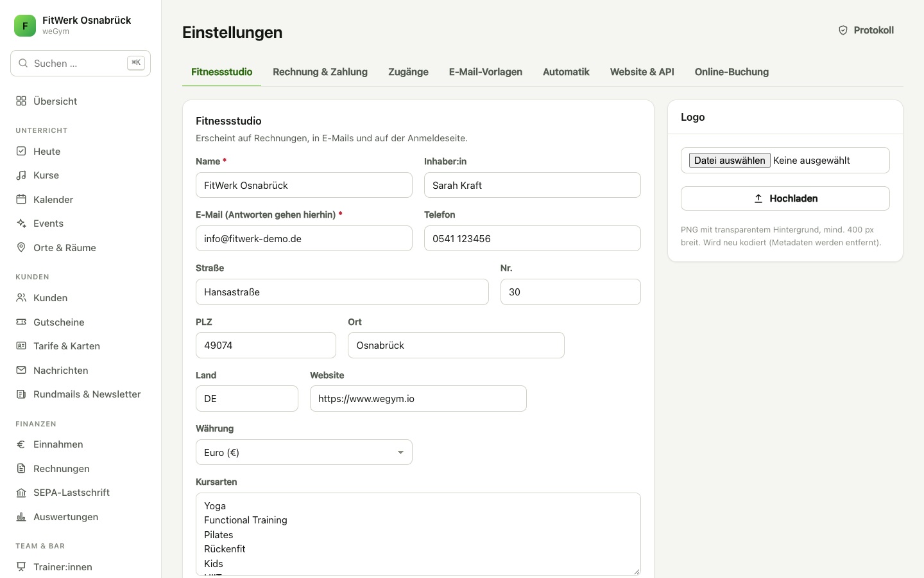Click the Tarife & Karten card icon

[x=21, y=346]
